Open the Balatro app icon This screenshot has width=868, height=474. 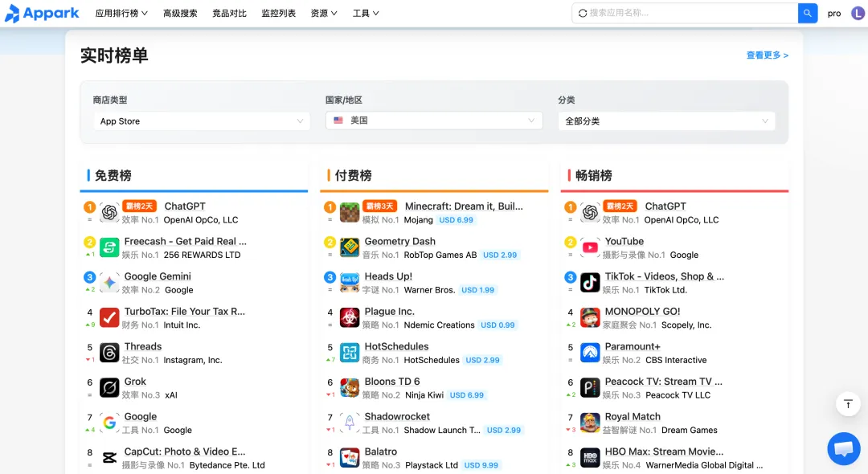[350, 457]
